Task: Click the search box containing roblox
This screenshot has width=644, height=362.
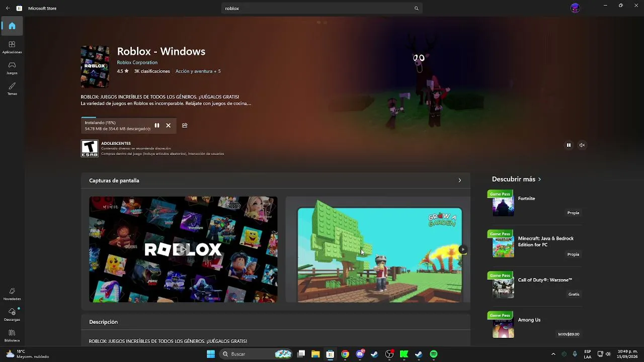Action: pyautogui.click(x=322, y=8)
